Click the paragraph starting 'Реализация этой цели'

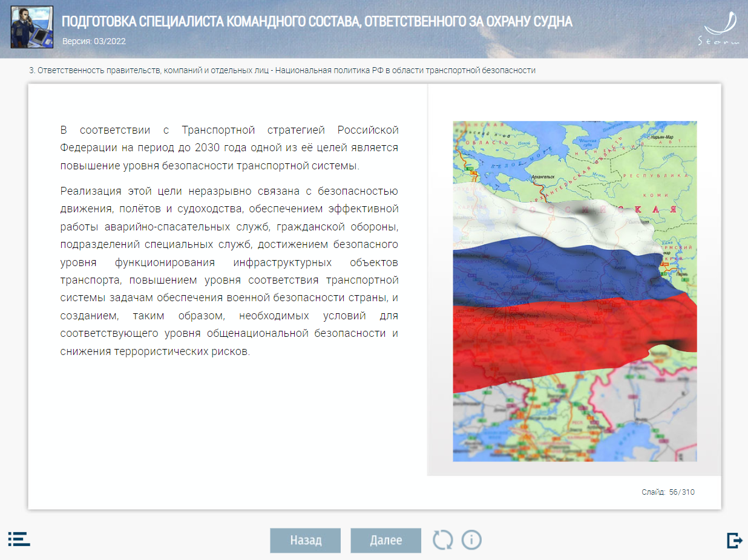(x=229, y=271)
